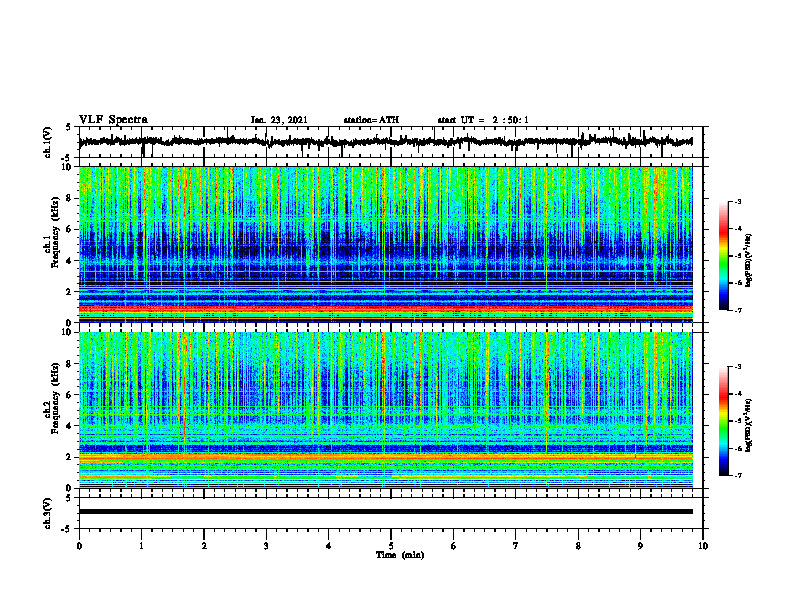792x612 pixels.
Task: Click the black ch.3 signal bar
Action: tap(385, 512)
